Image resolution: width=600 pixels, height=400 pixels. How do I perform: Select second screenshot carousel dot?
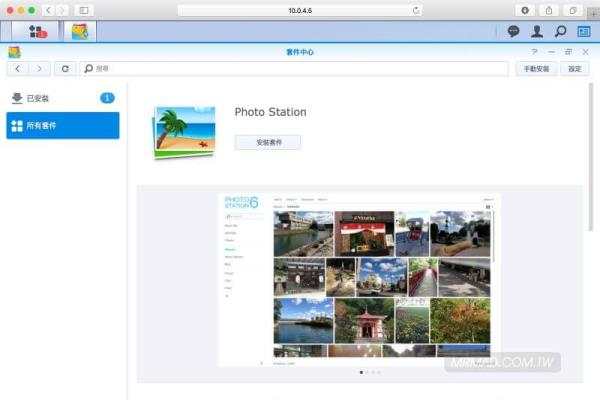(367, 372)
